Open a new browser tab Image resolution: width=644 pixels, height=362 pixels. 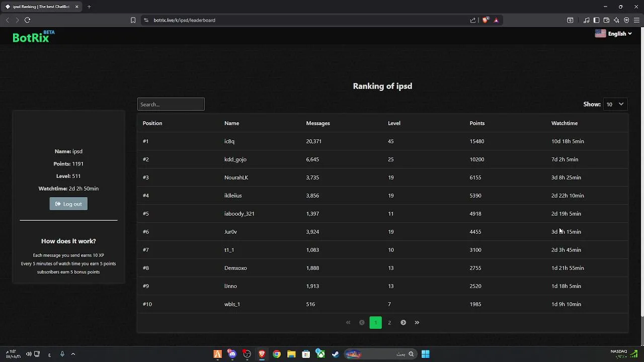tap(89, 7)
